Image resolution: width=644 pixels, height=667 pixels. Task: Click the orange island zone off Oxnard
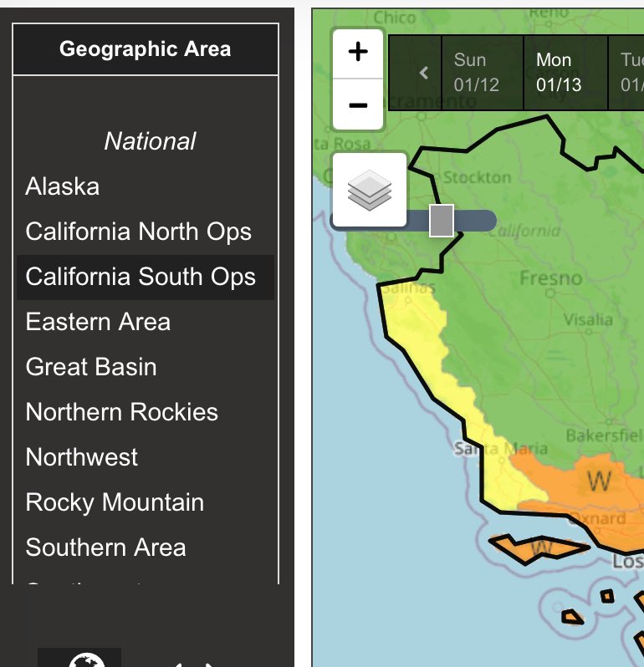point(539,548)
